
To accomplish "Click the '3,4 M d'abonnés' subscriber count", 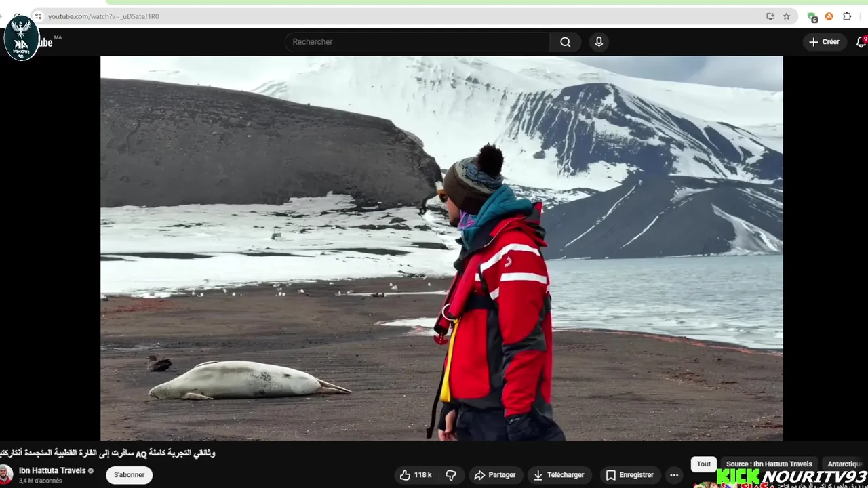I will pyautogui.click(x=40, y=481).
